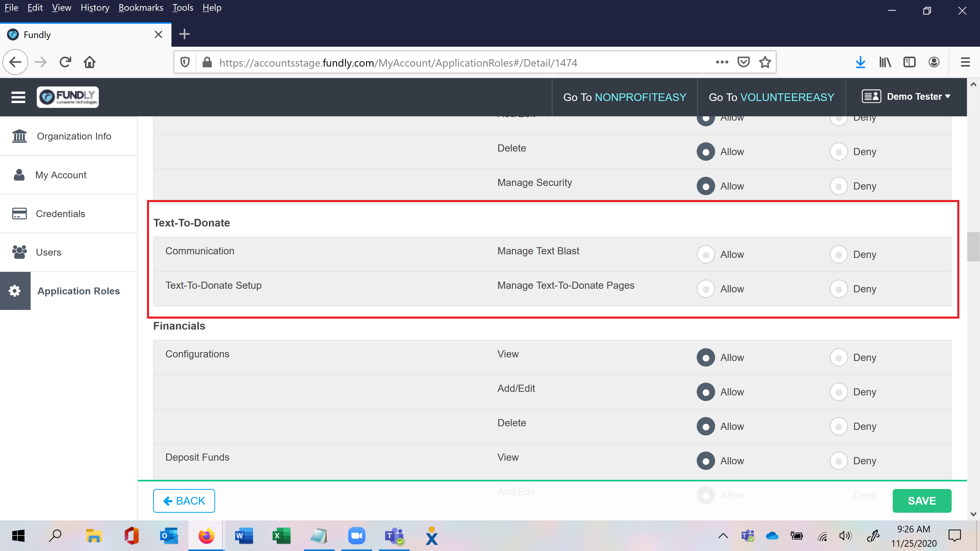Open Firefox library icon
The image size is (980, 551).
click(885, 62)
